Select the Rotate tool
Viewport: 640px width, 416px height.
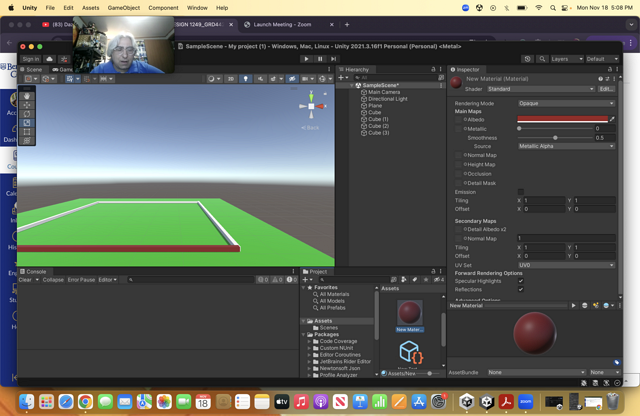pyautogui.click(x=27, y=114)
